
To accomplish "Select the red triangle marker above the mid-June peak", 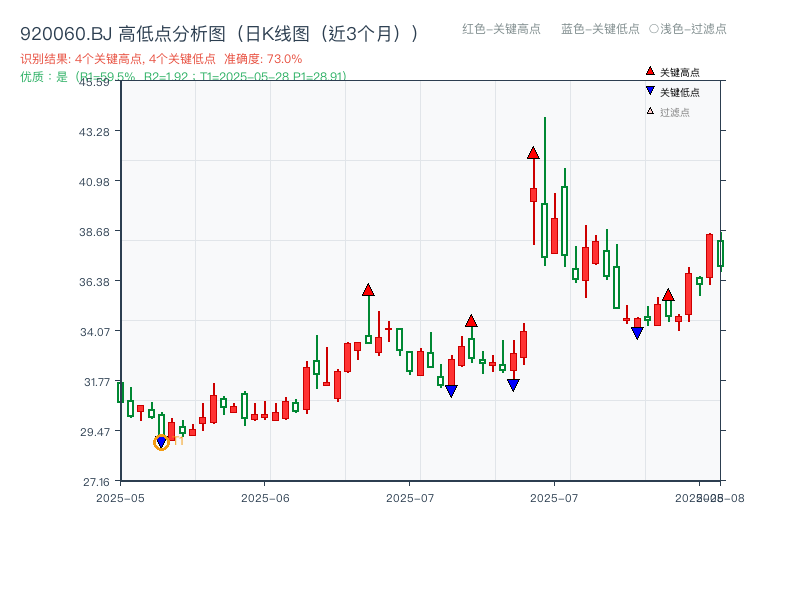I will tap(369, 289).
